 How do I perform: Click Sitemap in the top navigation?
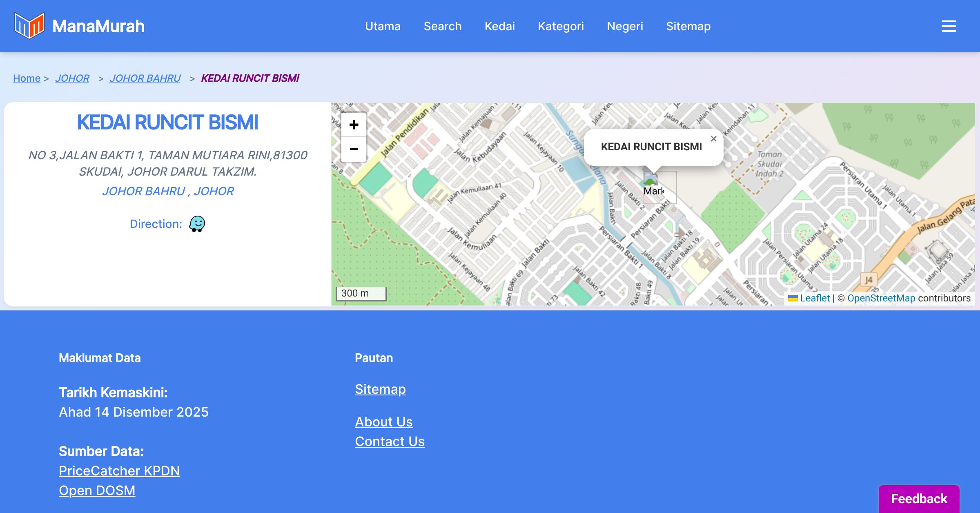(688, 26)
